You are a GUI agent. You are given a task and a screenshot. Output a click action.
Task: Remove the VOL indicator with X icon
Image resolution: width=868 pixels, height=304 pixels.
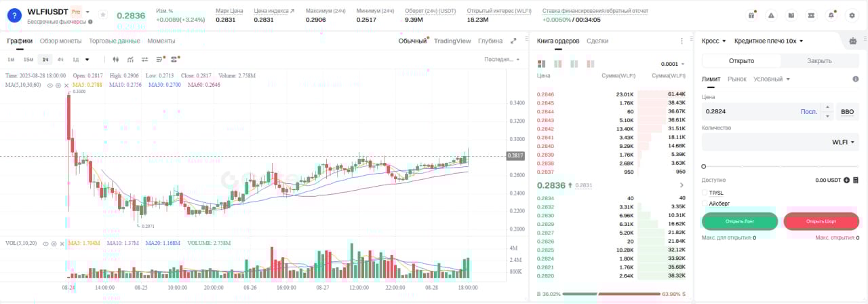(61, 243)
